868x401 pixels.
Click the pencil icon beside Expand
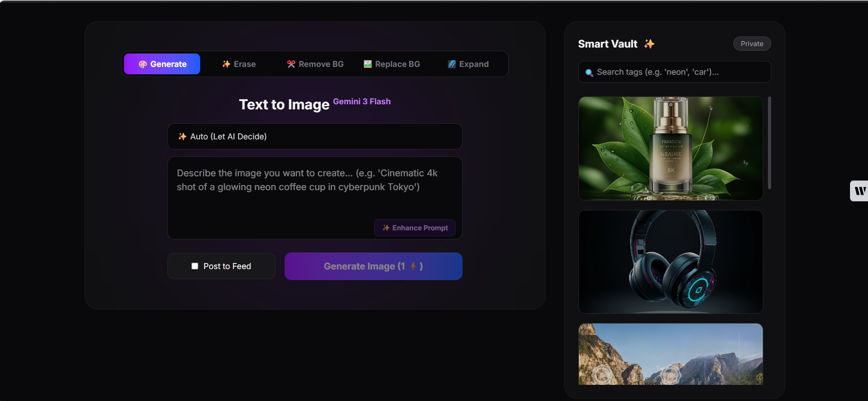pyautogui.click(x=452, y=64)
